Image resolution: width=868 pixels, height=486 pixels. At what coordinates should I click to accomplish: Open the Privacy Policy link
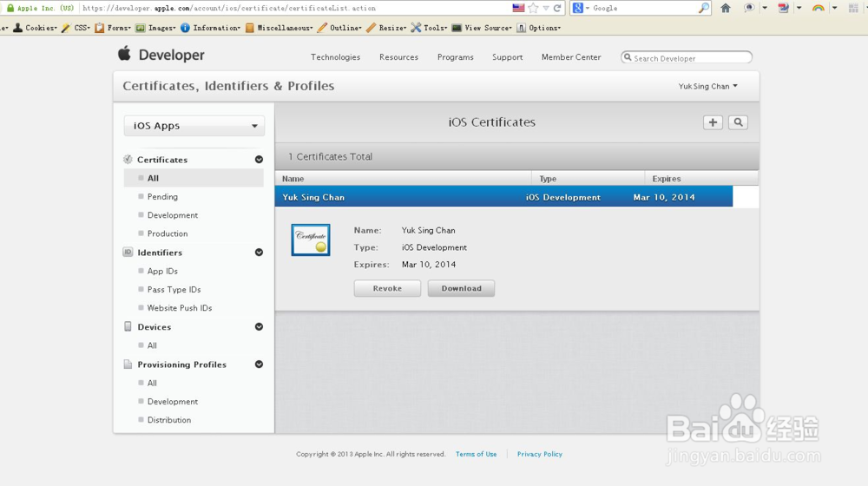click(540, 454)
